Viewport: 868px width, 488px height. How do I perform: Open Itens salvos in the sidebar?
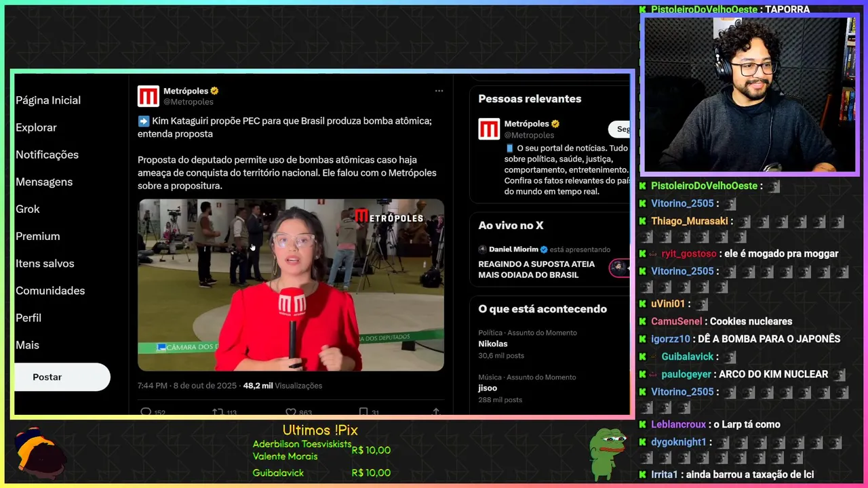45,263
